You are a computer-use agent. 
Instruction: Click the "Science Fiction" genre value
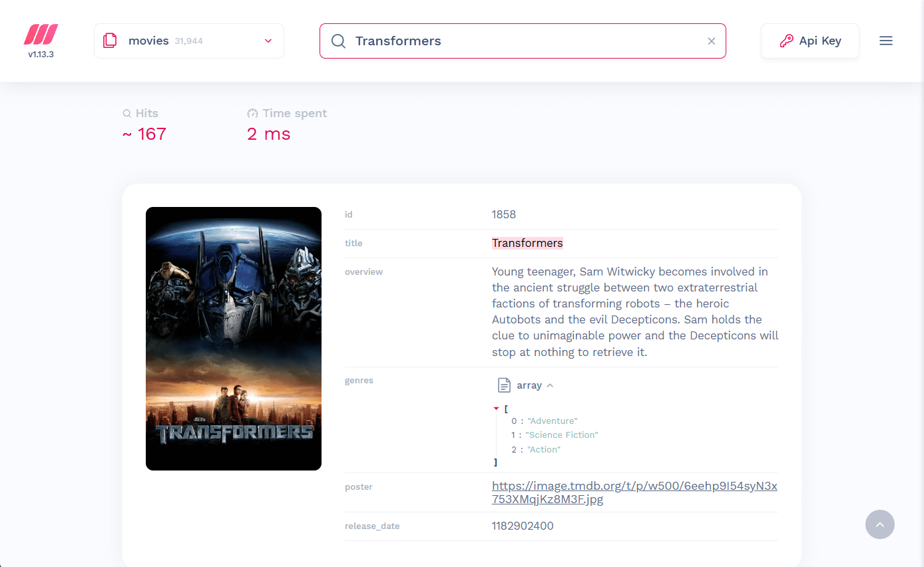click(x=562, y=435)
